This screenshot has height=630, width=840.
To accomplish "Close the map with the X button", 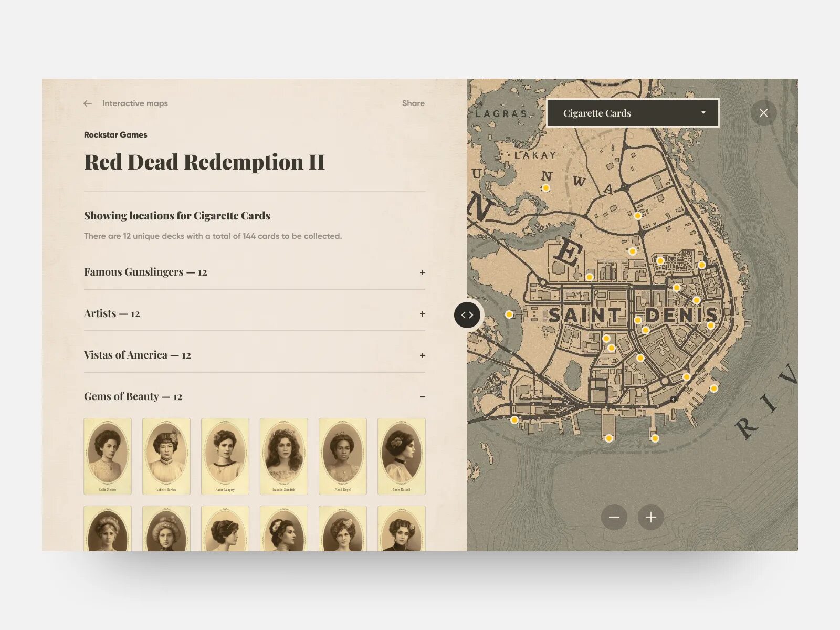I will pos(764,113).
